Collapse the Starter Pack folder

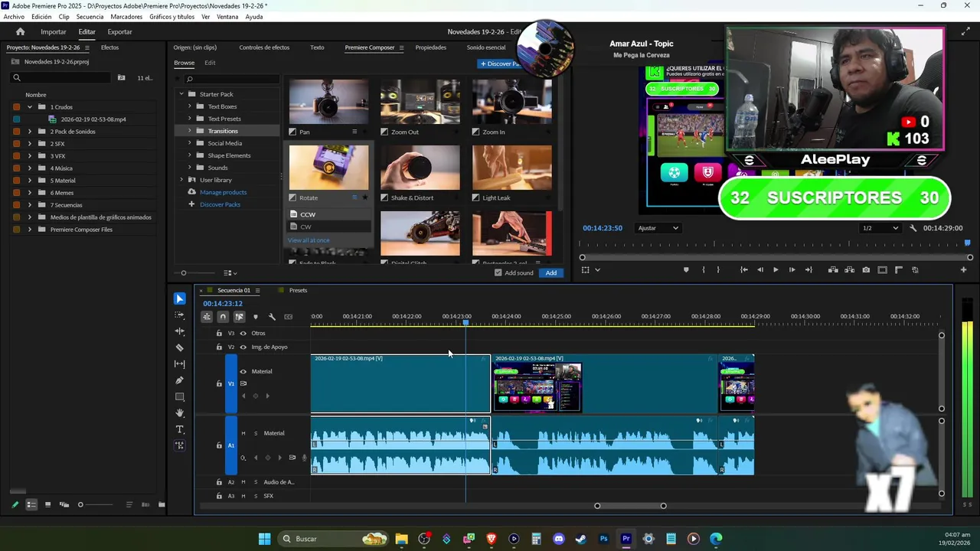point(181,94)
